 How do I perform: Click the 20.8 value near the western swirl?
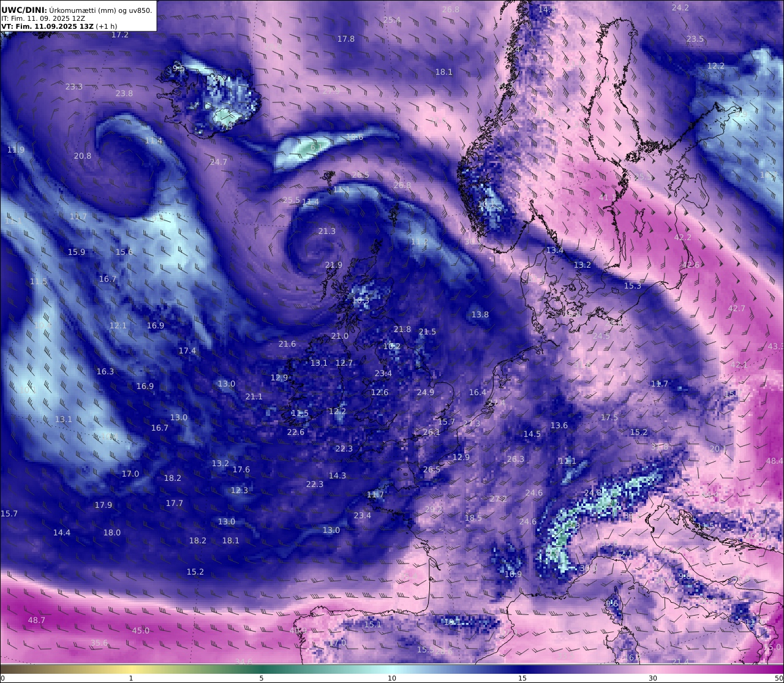click(83, 156)
